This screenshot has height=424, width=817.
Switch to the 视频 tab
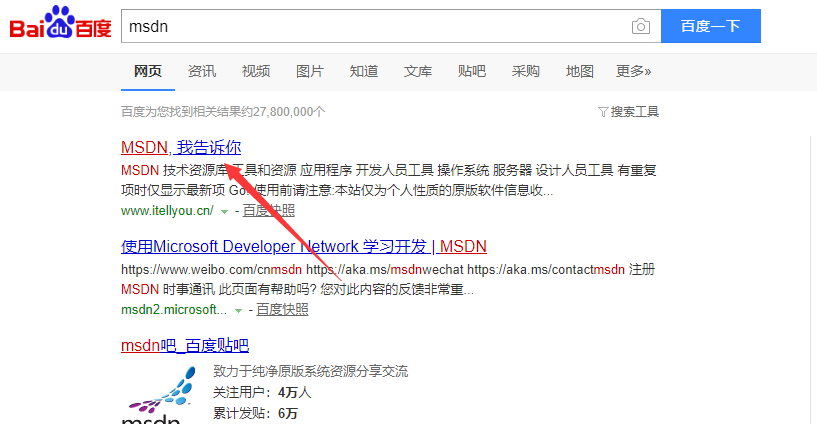(x=256, y=71)
